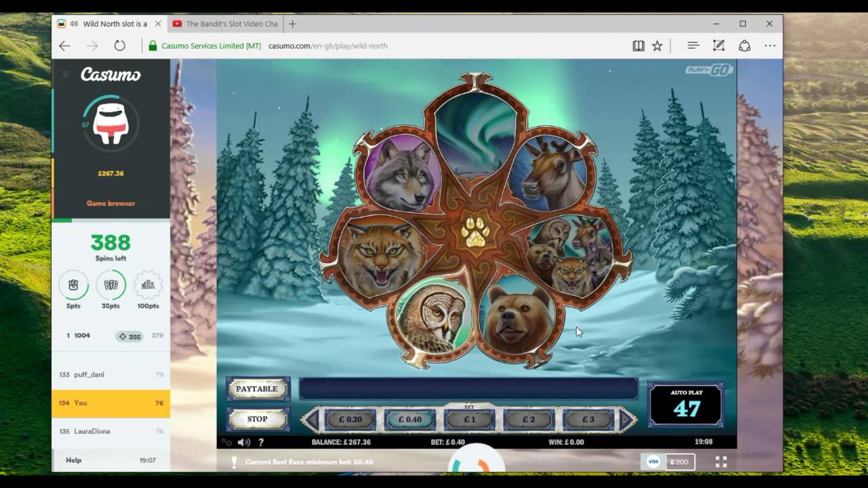Image resolution: width=868 pixels, height=488 pixels.
Task: Select the £ 1 bet option
Action: pyautogui.click(x=469, y=420)
